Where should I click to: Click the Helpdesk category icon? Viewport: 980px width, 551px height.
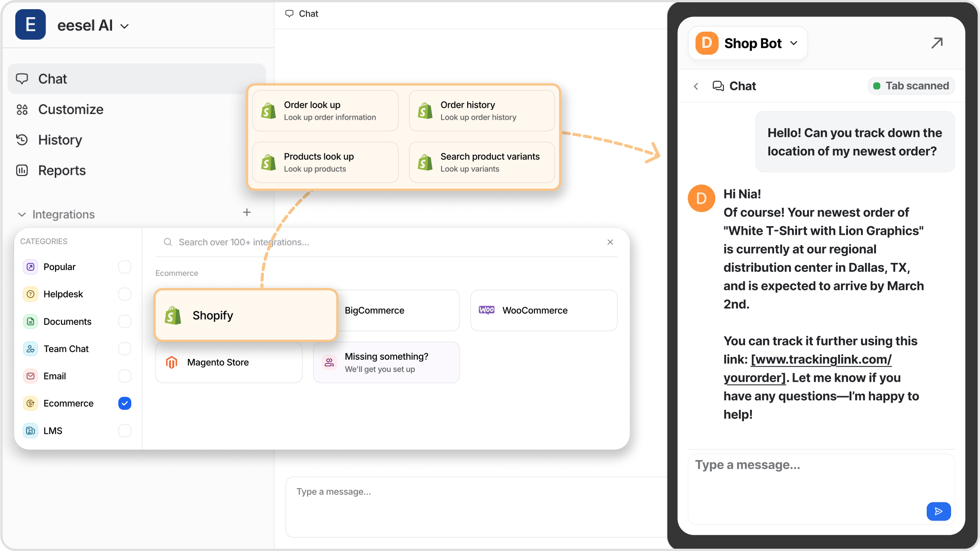point(31,294)
